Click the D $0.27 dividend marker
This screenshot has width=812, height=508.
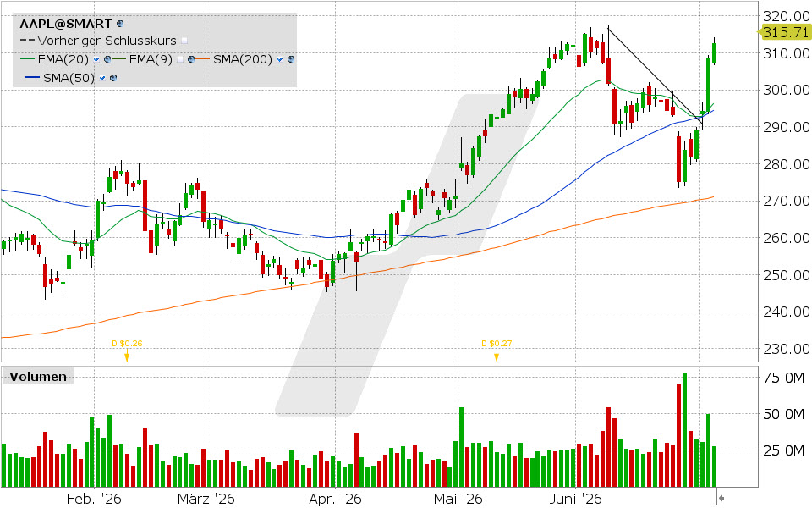(497, 350)
